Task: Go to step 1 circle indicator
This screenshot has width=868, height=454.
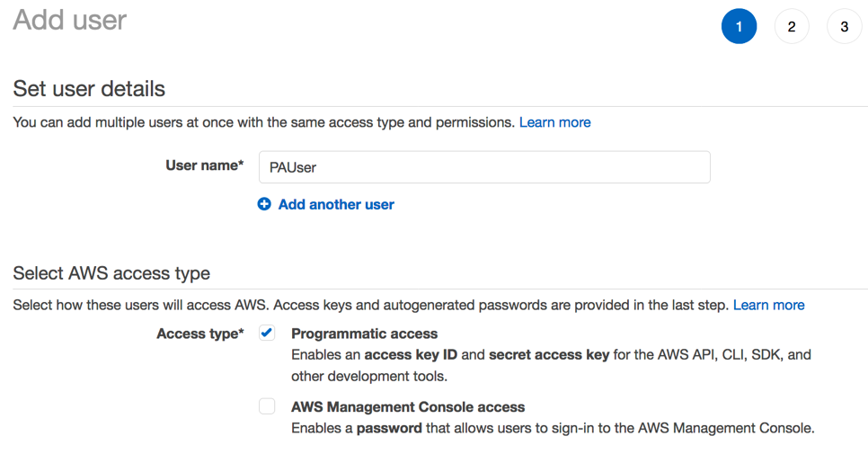Action: point(739,27)
